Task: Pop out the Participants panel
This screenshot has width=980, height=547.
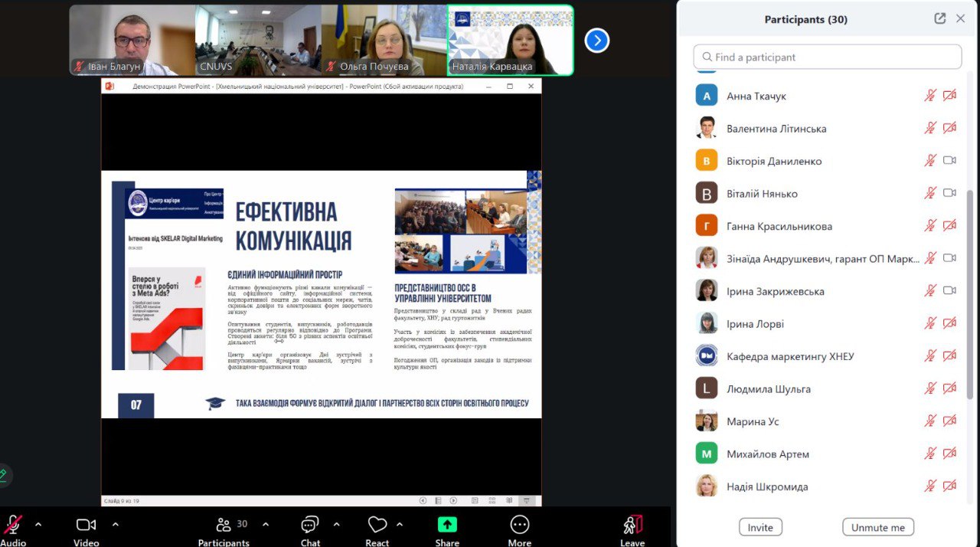Action: pos(939,19)
